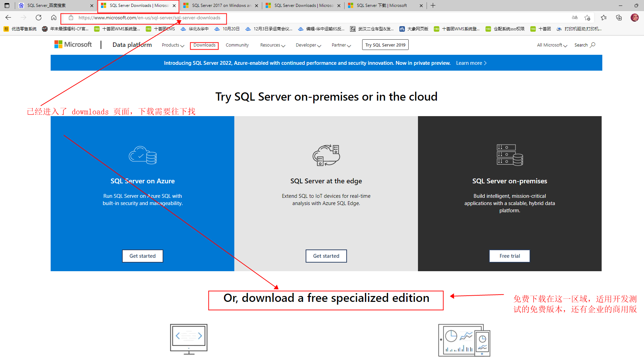The height and width of the screenshot is (357, 644).
Task: Click the SQL Server on Azure cloud icon
Action: 143,155
